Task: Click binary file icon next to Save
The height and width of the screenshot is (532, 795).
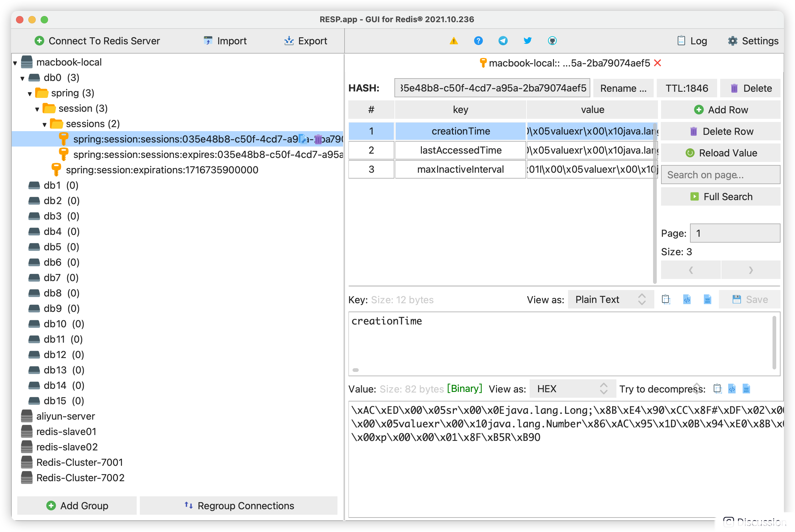Action: [707, 299]
